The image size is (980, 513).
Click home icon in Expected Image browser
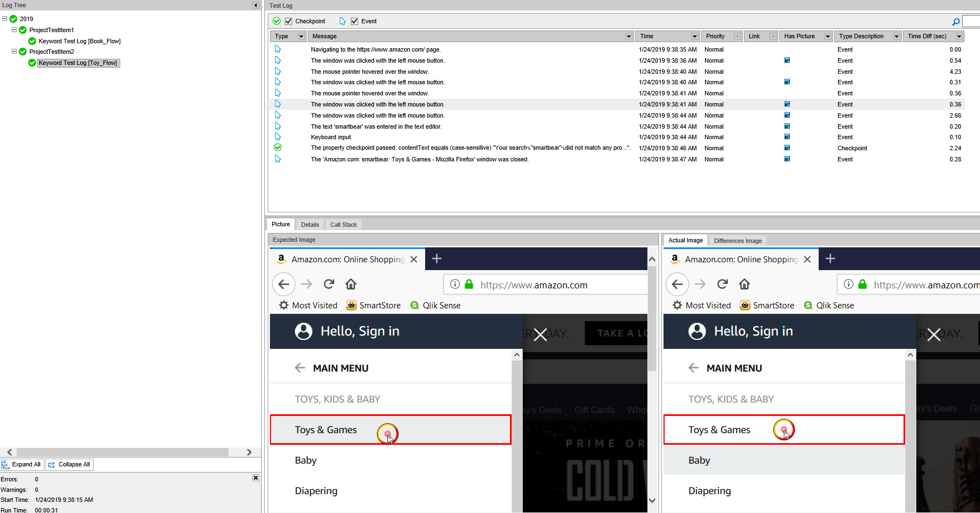pyautogui.click(x=351, y=284)
